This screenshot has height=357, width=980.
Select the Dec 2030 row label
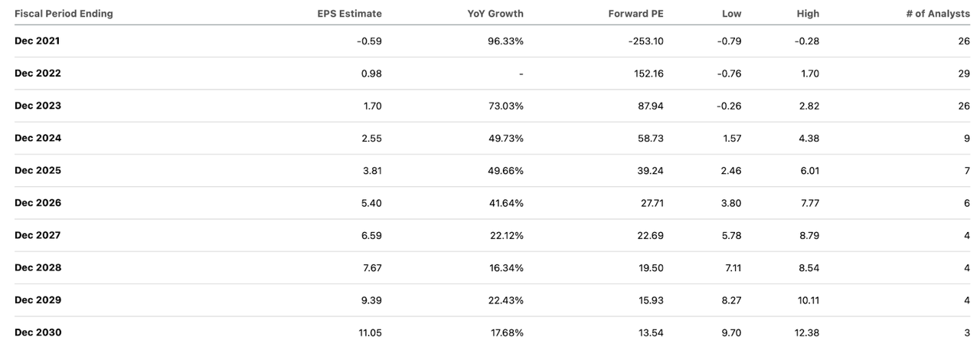tap(38, 332)
